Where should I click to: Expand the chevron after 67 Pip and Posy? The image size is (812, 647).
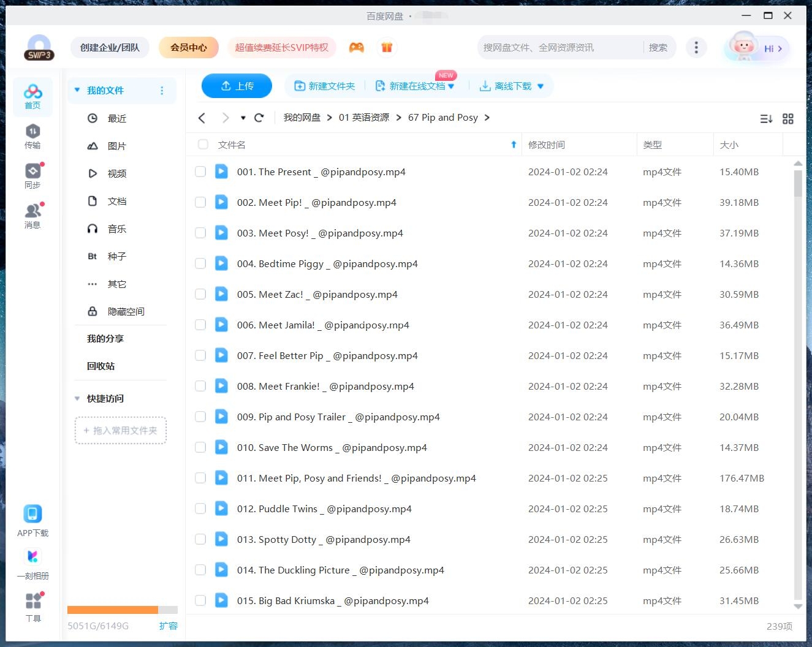pos(487,118)
